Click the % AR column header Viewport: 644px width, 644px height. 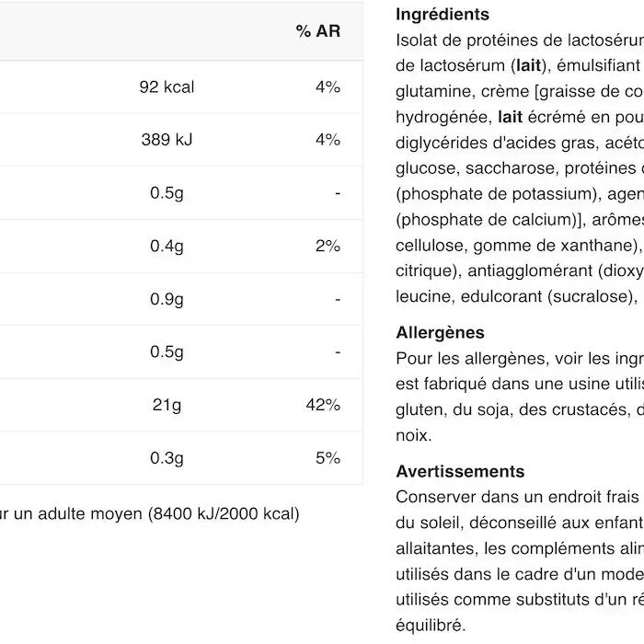point(317,31)
